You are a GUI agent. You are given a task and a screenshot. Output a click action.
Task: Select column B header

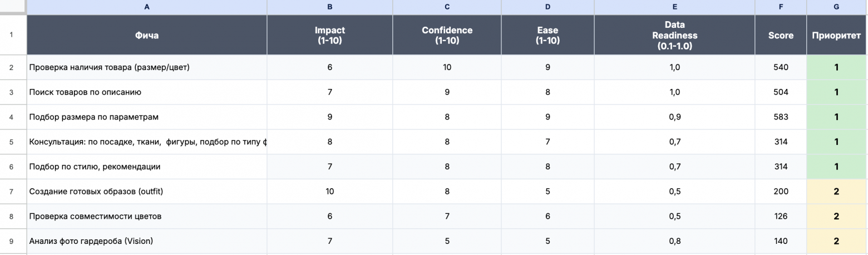pyautogui.click(x=329, y=7)
